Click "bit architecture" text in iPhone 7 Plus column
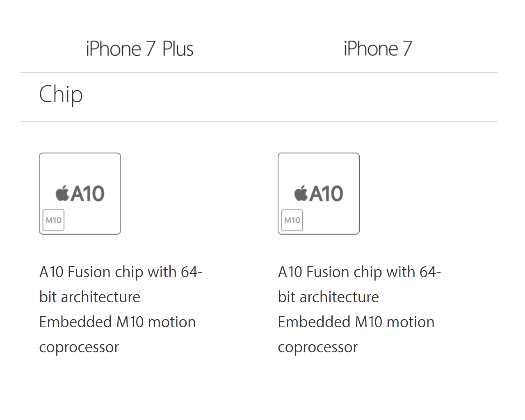 pyautogui.click(x=90, y=297)
